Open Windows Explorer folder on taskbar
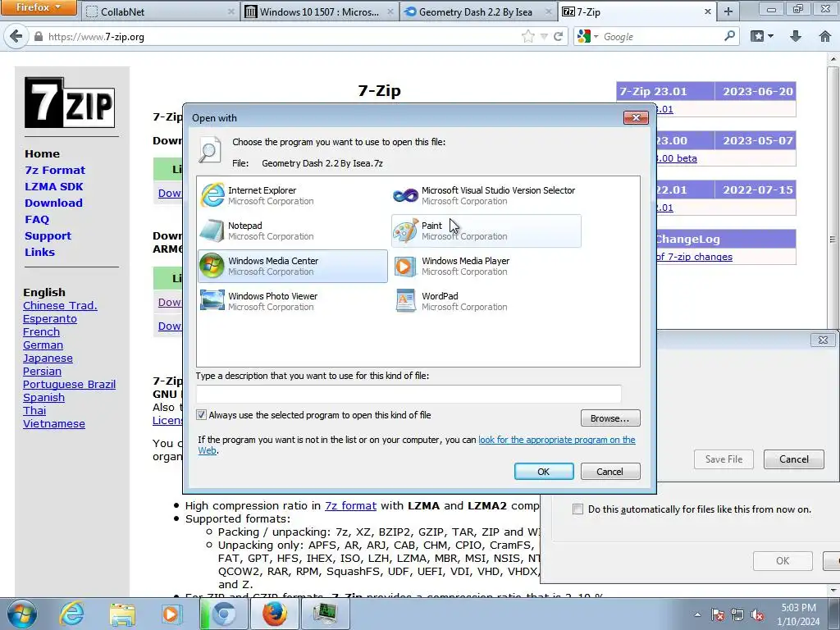840x630 pixels. pyautogui.click(x=122, y=614)
